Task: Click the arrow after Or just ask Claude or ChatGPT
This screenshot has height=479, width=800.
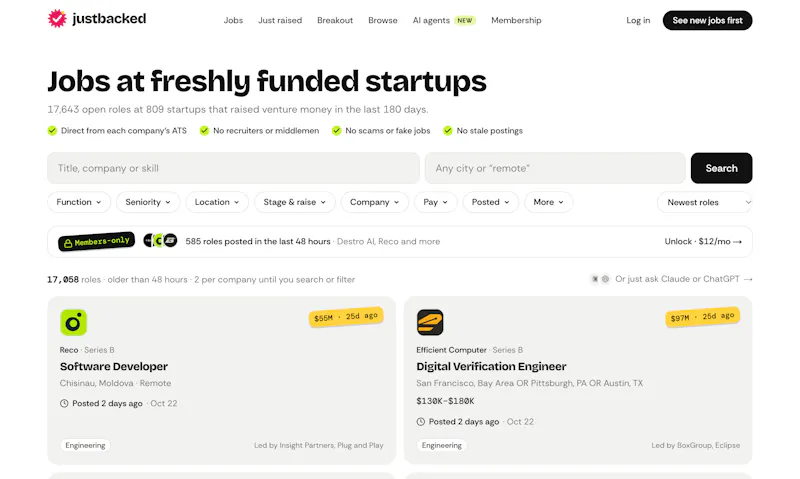Action: point(748,279)
